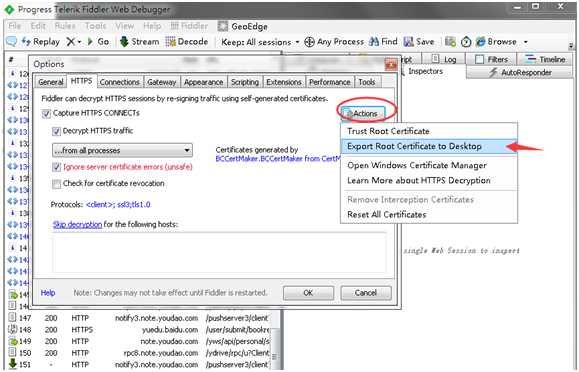Screen dimensions: 579x372
Task: Click the Skip decryption link
Action: point(78,225)
